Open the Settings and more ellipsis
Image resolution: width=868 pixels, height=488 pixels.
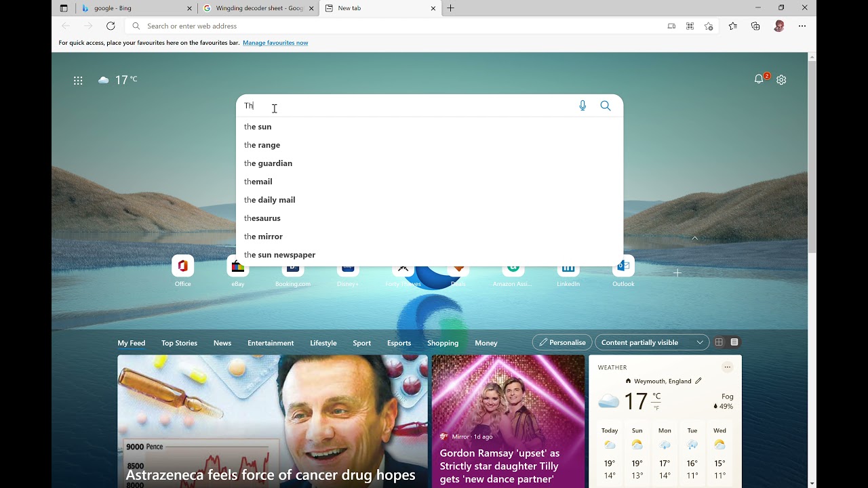coord(802,26)
